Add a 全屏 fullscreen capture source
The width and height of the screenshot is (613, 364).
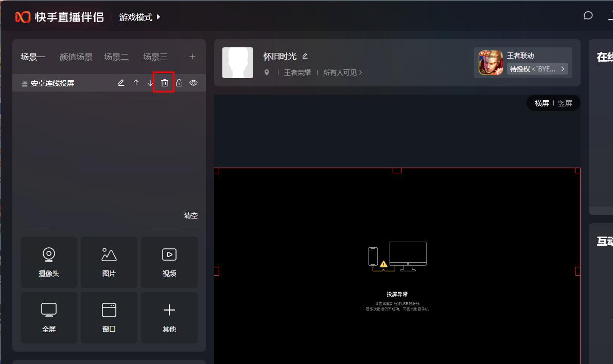tap(49, 318)
